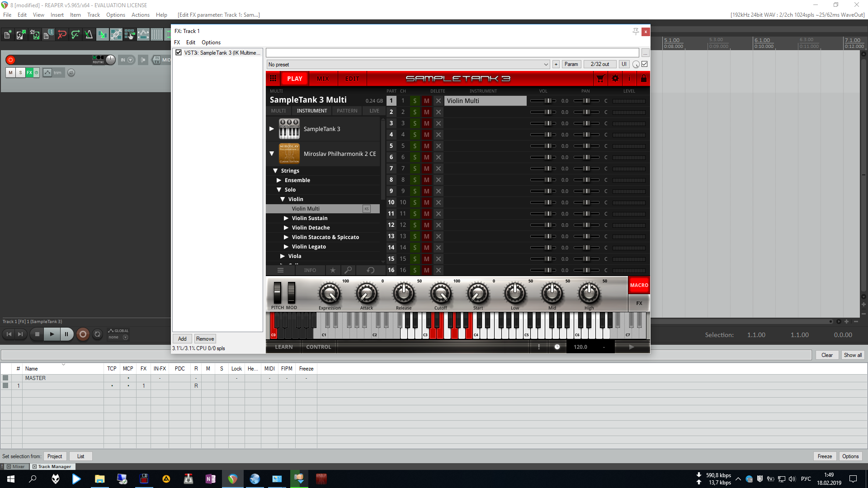Expand Violin Sustain folder
The height and width of the screenshot is (488, 868).
click(286, 218)
